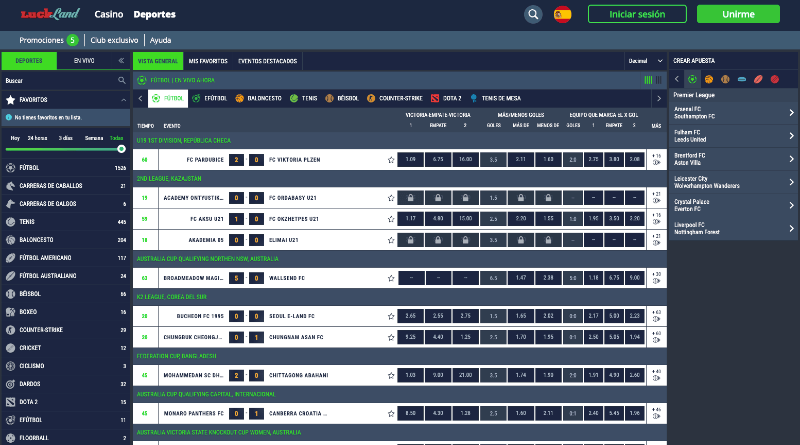The image size is (800, 445).
Task: Click the LuckLand logo
Action: [50, 14]
